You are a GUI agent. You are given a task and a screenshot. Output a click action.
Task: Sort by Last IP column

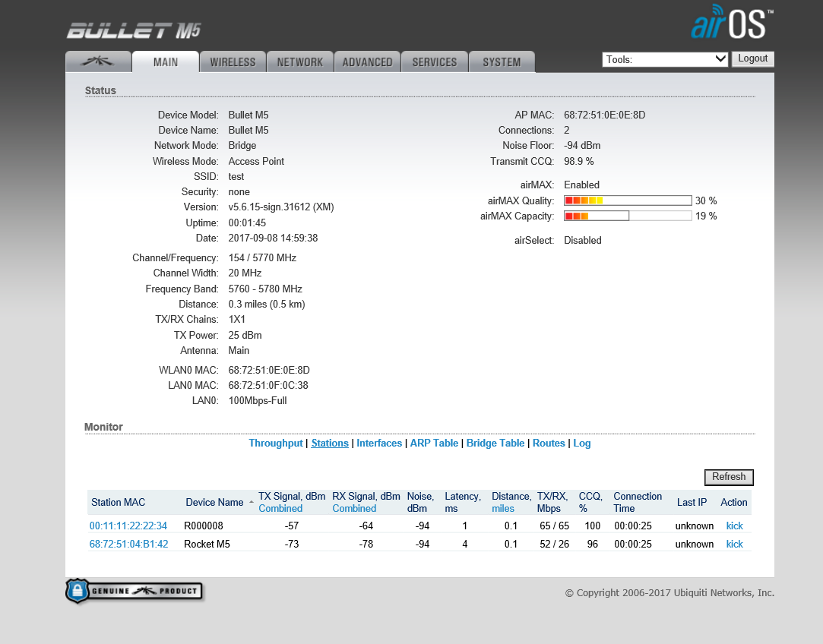pyautogui.click(x=692, y=502)
